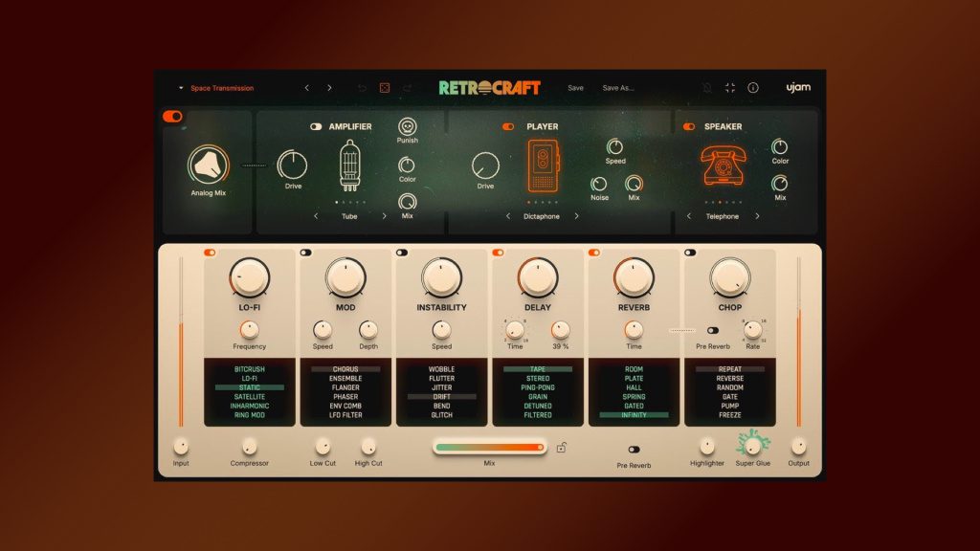
Task: Select previous speaker type before Telephone
Action: [x=689, y=216]
